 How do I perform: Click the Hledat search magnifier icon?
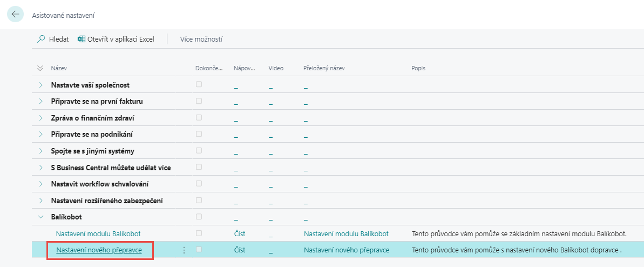[41, 39]
